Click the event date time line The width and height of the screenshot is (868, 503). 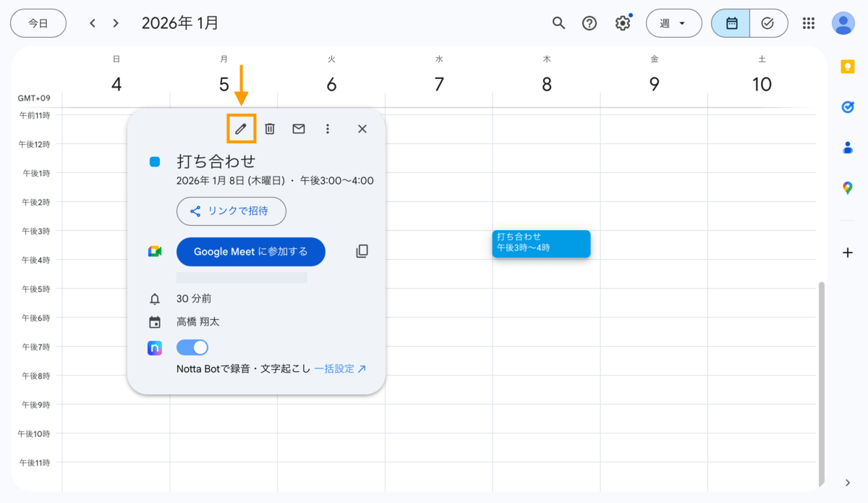275,180
